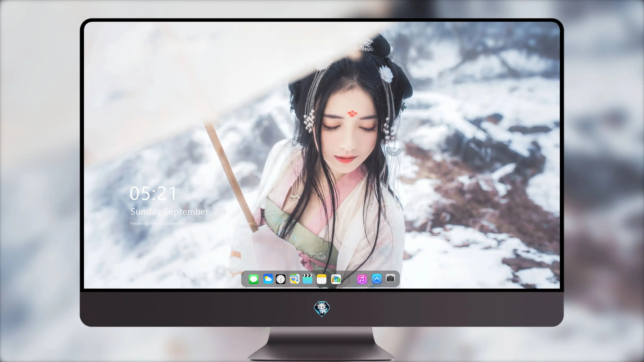Launch the Maps app icon
Screen dimensions: 644x362
(295, 279)
